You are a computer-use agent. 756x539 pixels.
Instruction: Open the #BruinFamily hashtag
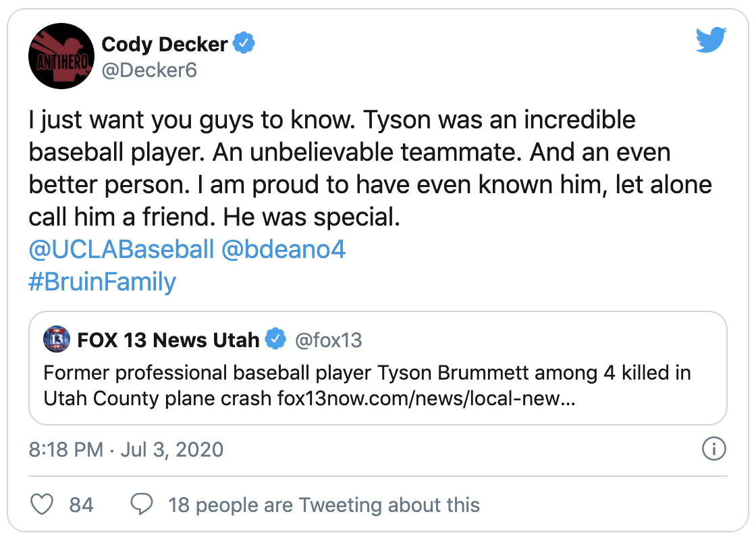click(101, 282)
